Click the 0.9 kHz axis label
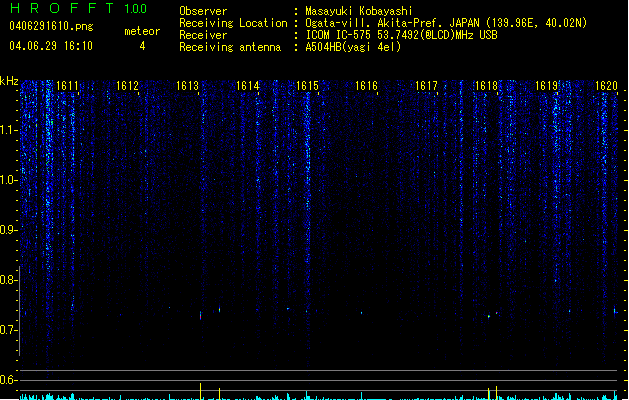 (x=8, y=230)
